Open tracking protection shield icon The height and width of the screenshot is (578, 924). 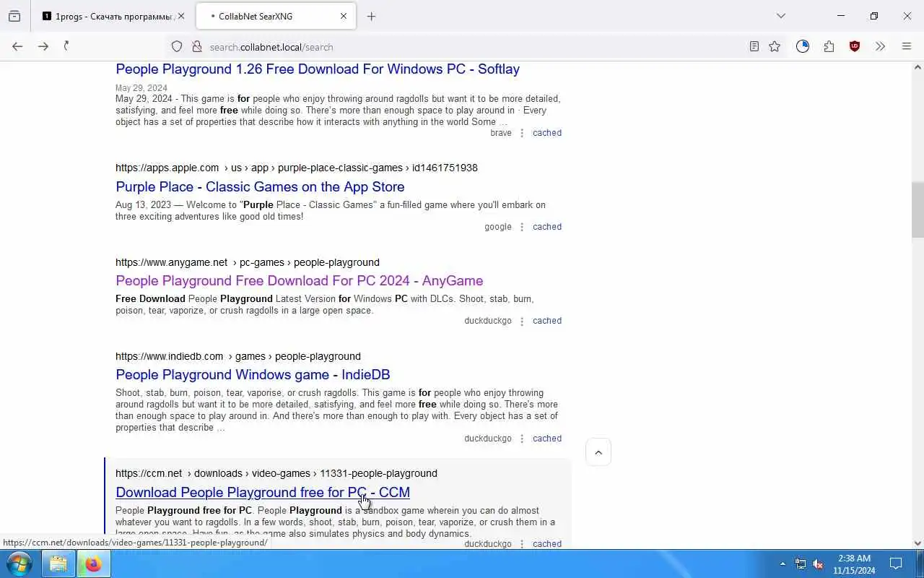tap(177, 47)
